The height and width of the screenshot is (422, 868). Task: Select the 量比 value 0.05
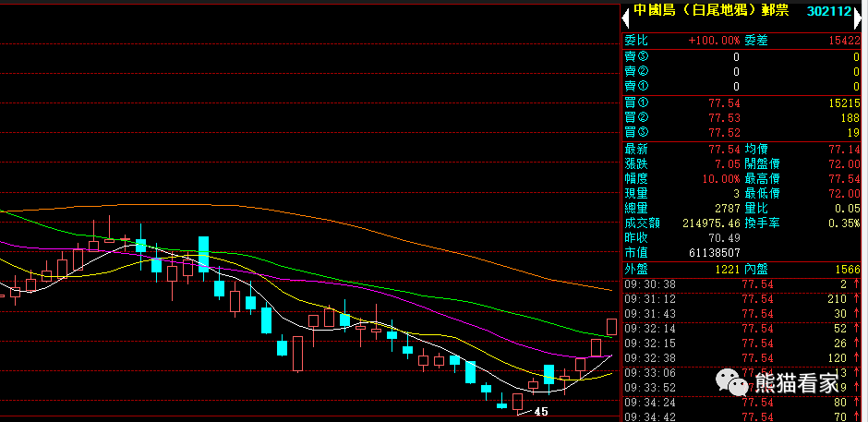click(x=848, y=210)
